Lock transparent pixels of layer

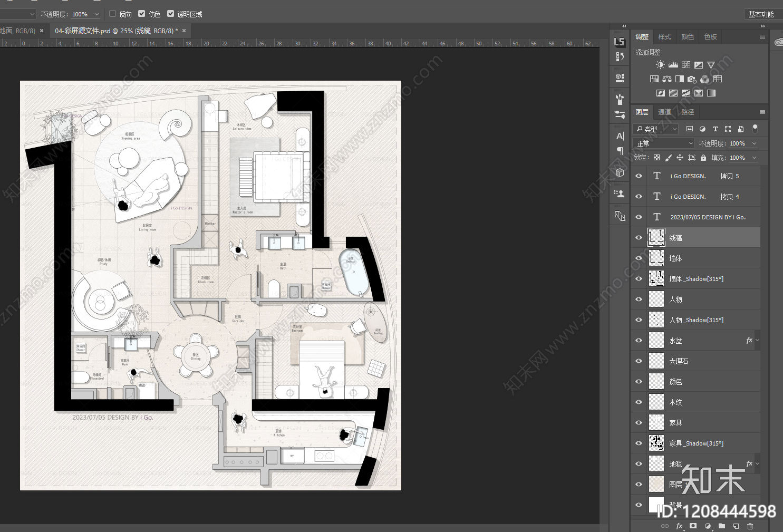(656, 158)
